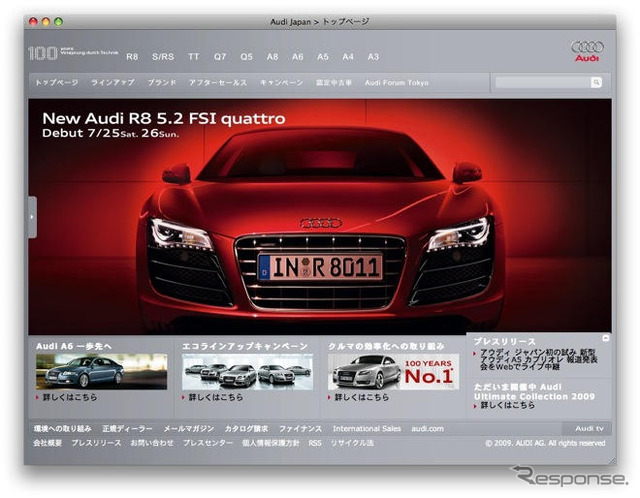Open カタログ請求 footer link

click(x=246, y=429)
